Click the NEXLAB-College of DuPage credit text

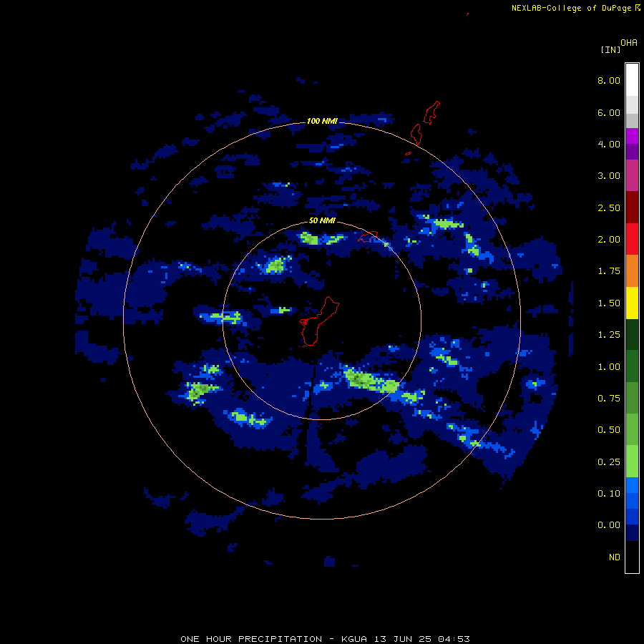point(576,8)
